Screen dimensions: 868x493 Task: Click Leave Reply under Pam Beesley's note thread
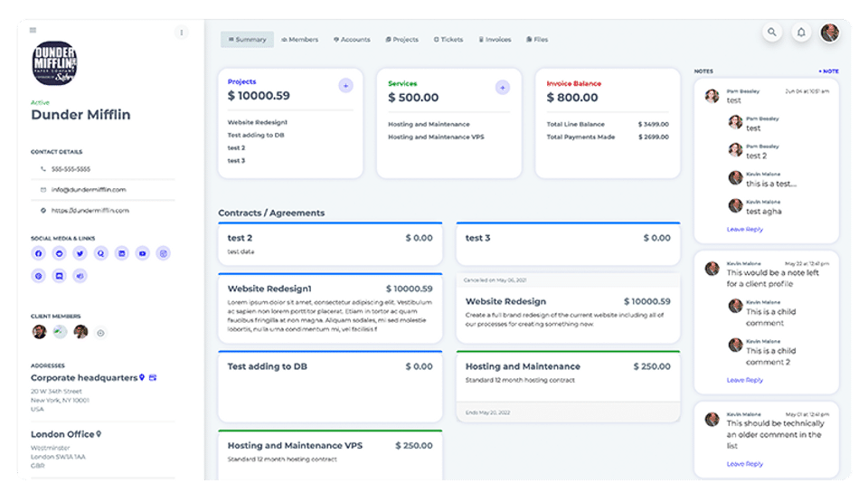744,230
